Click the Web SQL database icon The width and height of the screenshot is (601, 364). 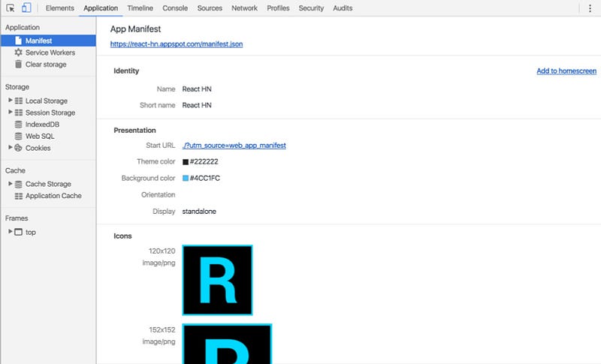point(18,137)
